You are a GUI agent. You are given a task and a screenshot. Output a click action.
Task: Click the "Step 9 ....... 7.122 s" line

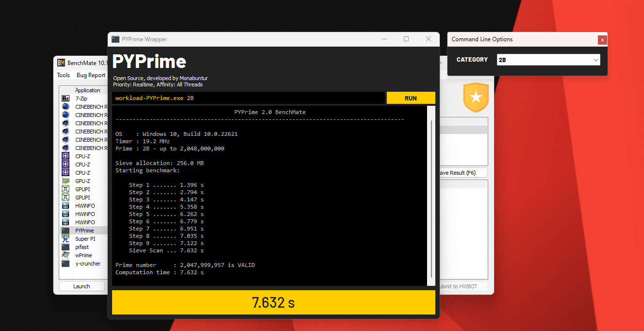point(166,243)
